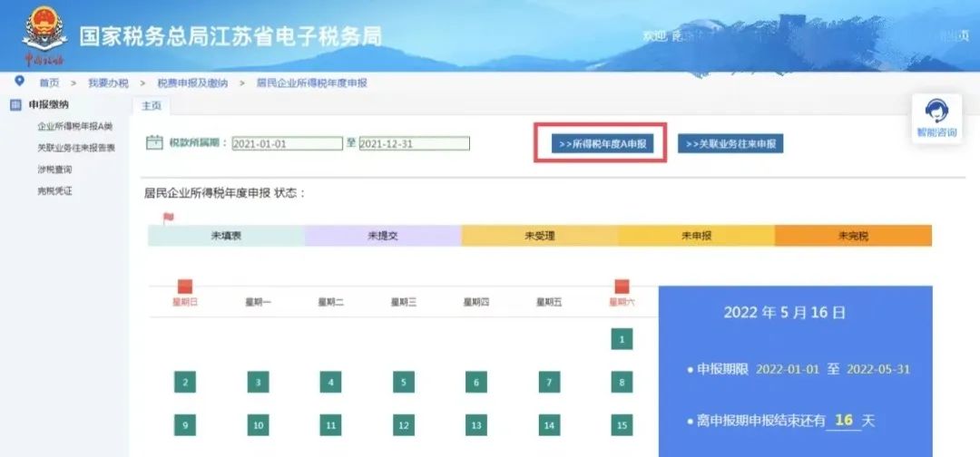Click the 未提交 status step

point(383,236)
